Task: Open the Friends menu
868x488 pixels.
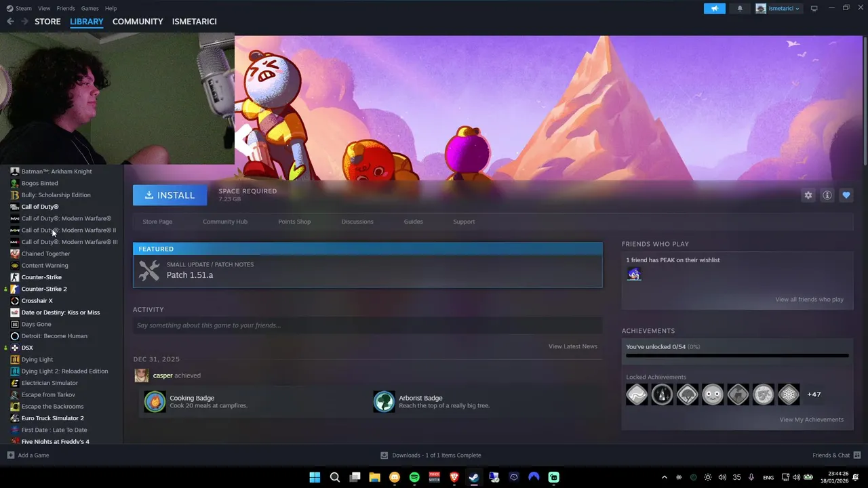Action: (66, 8)
